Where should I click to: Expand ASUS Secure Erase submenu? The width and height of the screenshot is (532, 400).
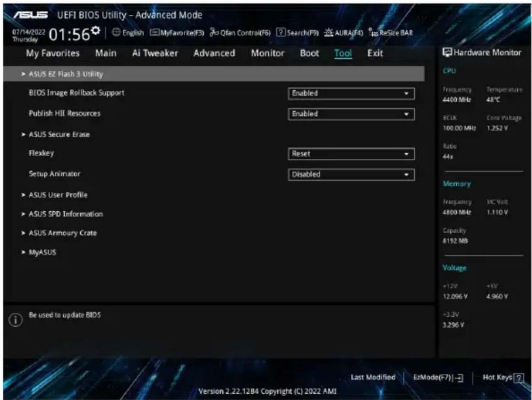[59, 134]
